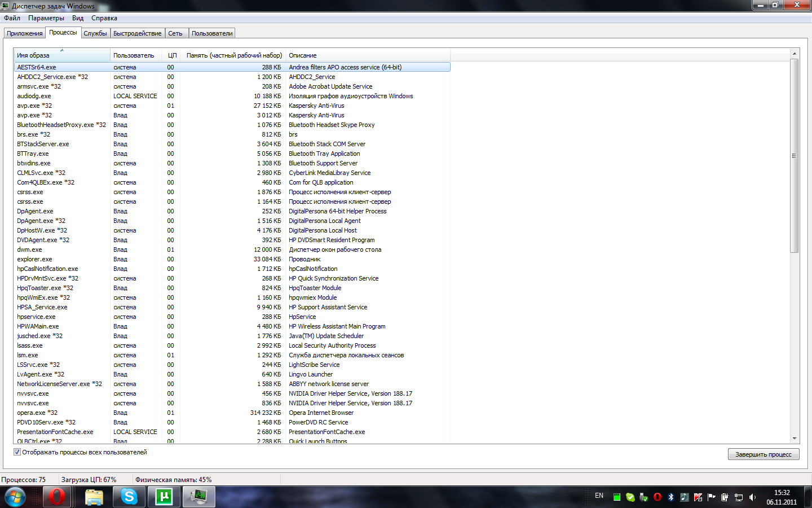Open the Файл menu
The width and height of the screenshot is (812, 508).
(12, 18)
